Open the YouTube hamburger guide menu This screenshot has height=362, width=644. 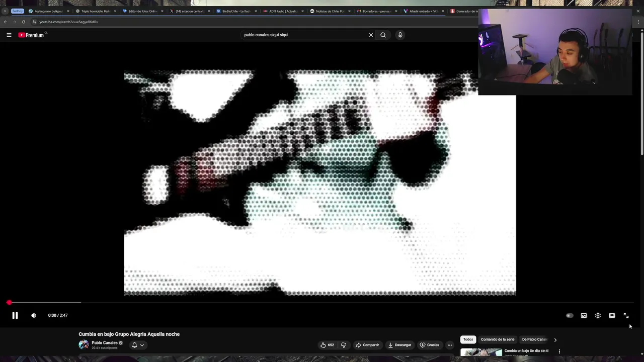point(9,35)
